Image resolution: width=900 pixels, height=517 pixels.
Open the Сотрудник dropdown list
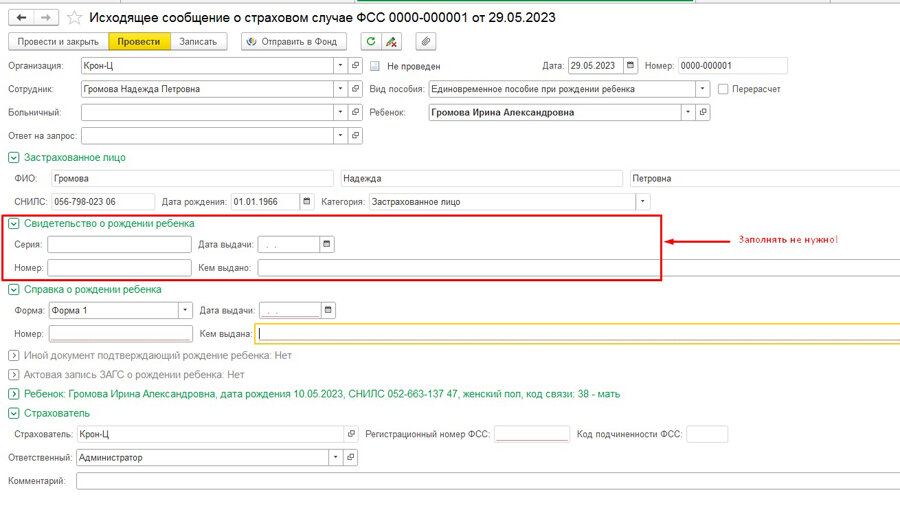[340, 89]
